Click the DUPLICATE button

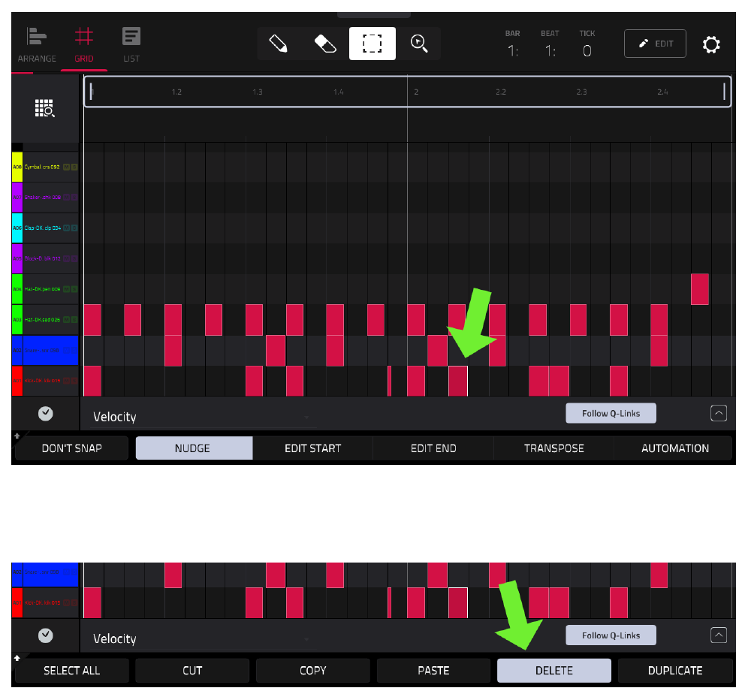click(675, 671)
